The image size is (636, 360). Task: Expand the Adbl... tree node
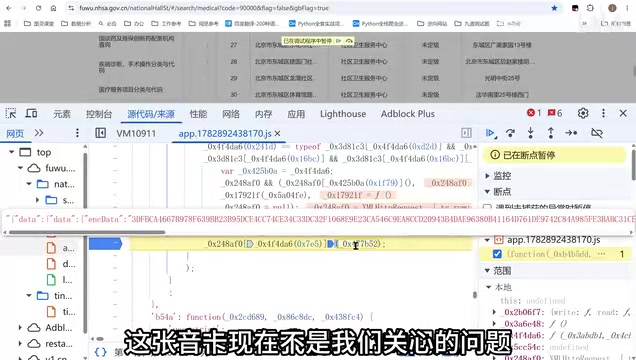[x=20, y=328]
